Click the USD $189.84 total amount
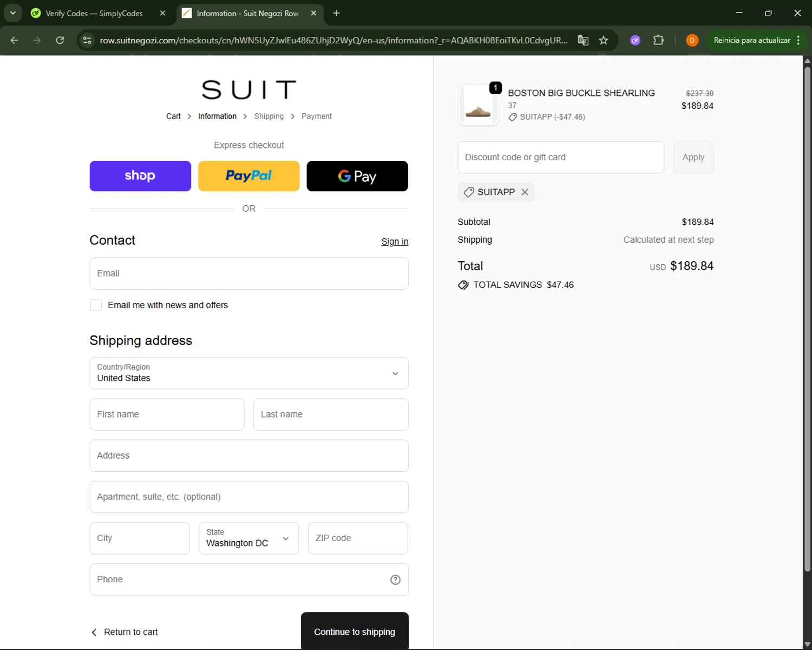Image resolution: width=812 pixels, height=650 pixels. pos(682,266)
